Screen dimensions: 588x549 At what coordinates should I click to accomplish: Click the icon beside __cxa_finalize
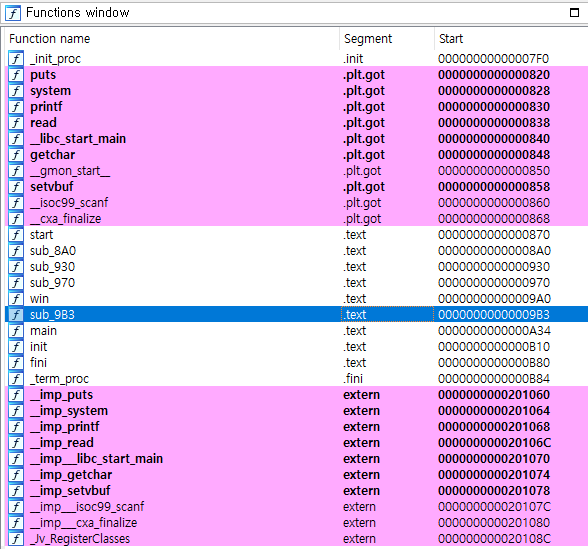pyautogui.click(x=16, y=219)
